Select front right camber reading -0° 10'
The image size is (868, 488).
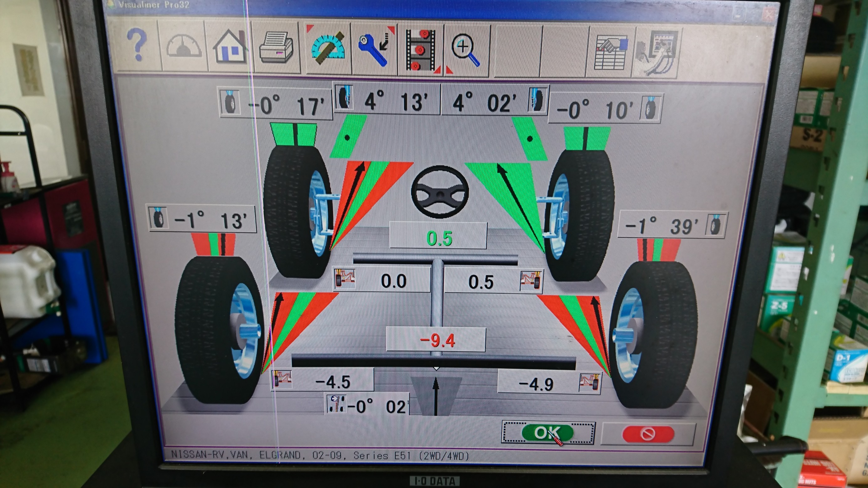point(595,110)
